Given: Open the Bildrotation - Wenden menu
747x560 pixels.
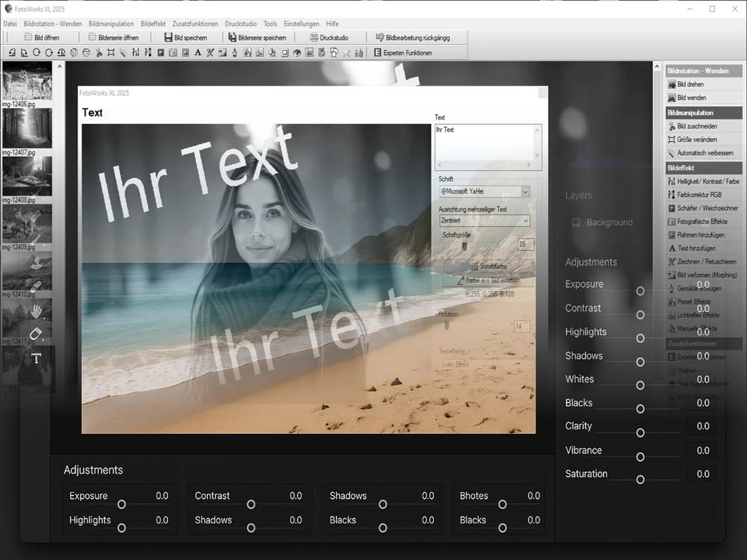Looking at the screenshot, I should [52, 24].
